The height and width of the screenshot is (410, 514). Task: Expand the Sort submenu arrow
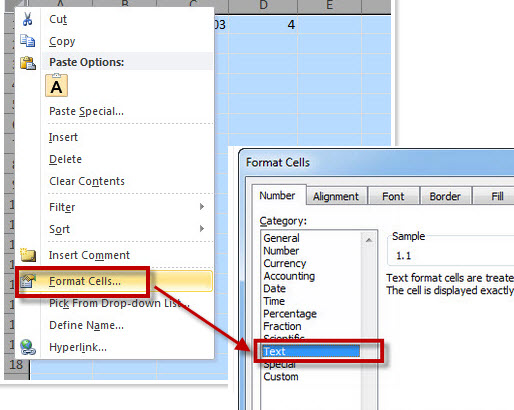202,229
